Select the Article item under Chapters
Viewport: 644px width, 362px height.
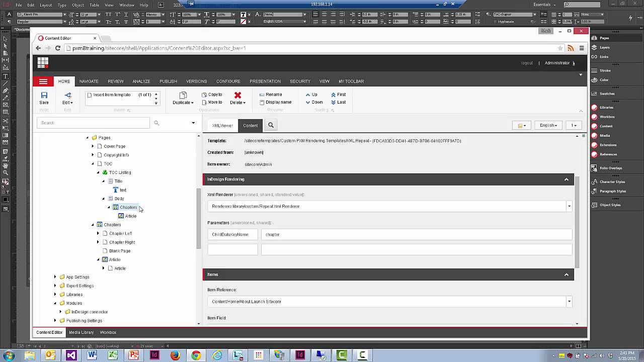[x=130, y=216]
